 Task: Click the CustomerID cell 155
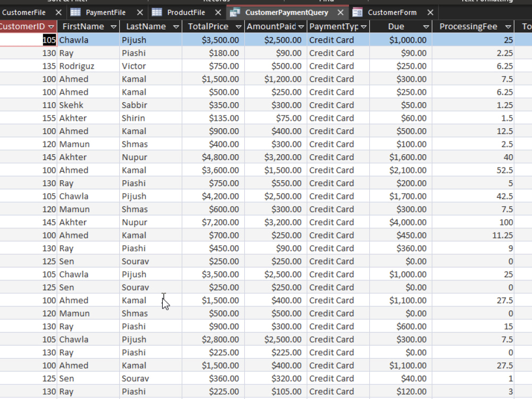pyautogui.click(x=29, y=118)
